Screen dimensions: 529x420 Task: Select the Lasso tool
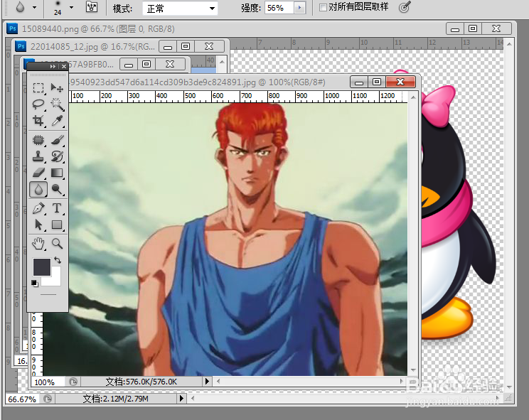(38, 104)
